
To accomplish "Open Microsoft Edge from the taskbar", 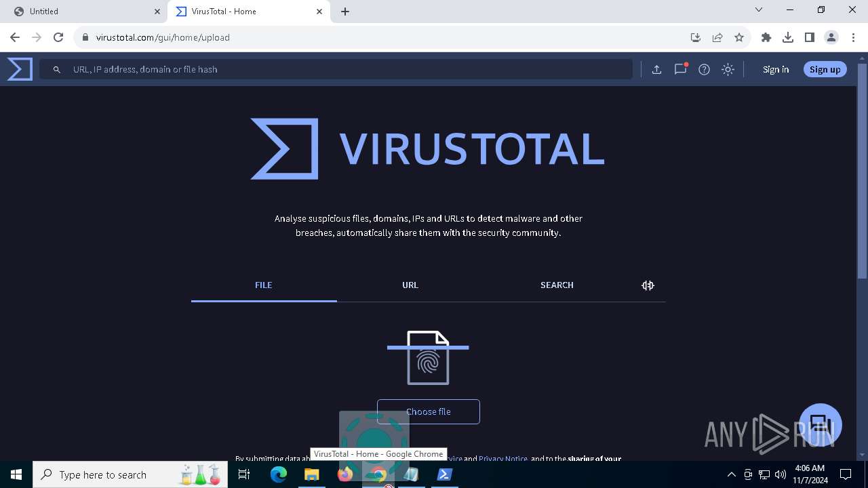I will coord(279,474).
